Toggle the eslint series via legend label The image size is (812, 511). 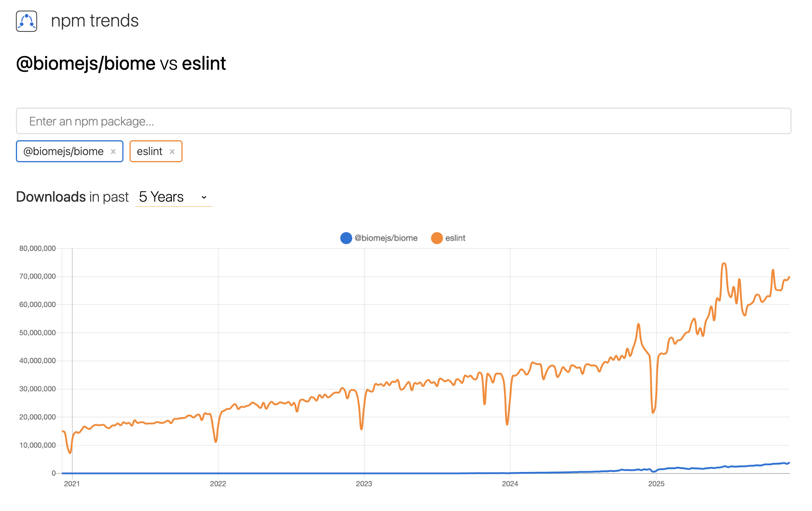455,238
